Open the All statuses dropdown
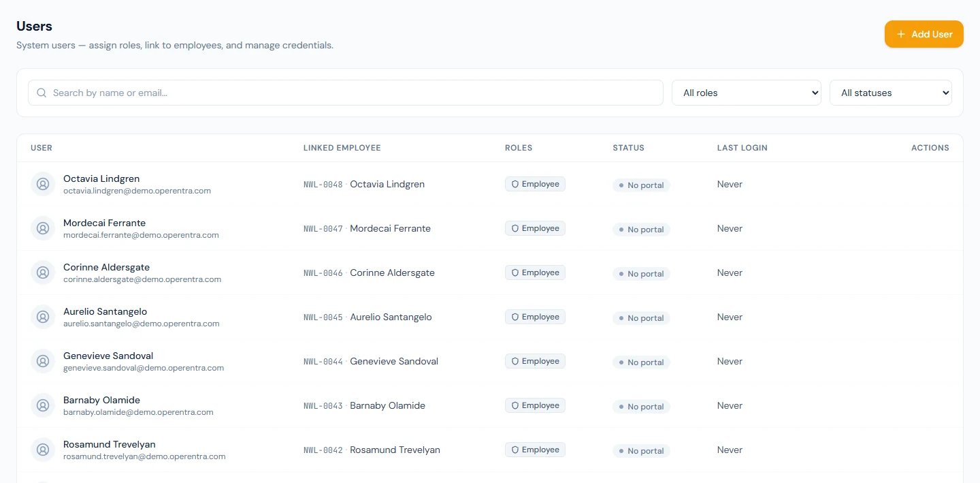 point(890,93)
